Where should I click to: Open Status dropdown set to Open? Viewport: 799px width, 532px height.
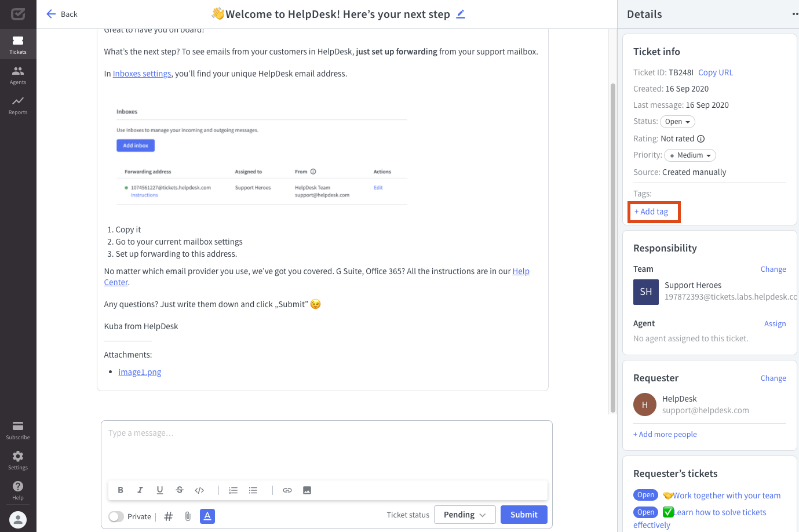pos(677,122)
